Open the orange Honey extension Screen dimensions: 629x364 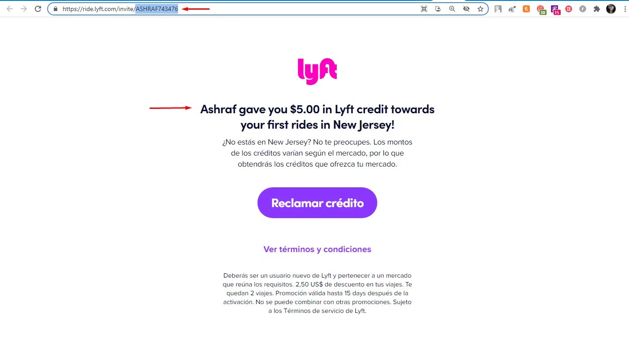(526, 9)
